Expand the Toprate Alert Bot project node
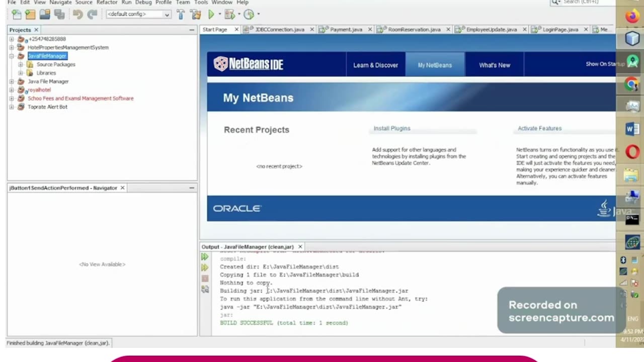The width and height of the screenshot is (644, 362). 12,107
